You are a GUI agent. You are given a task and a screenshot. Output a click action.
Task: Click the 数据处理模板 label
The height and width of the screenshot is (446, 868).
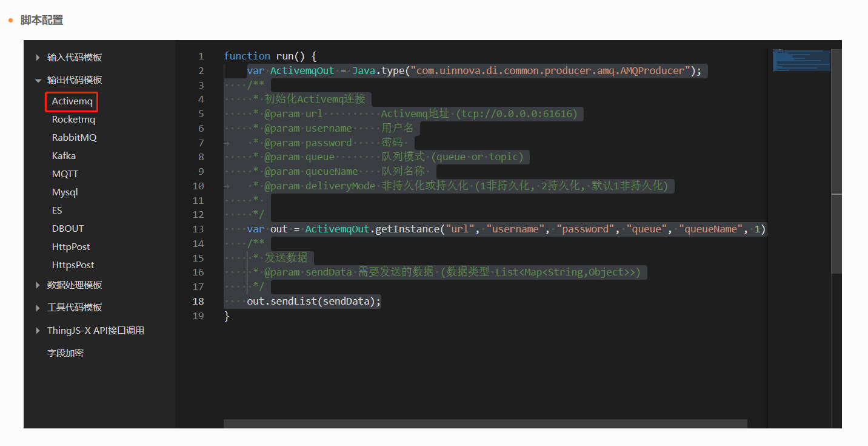[75, 285]
